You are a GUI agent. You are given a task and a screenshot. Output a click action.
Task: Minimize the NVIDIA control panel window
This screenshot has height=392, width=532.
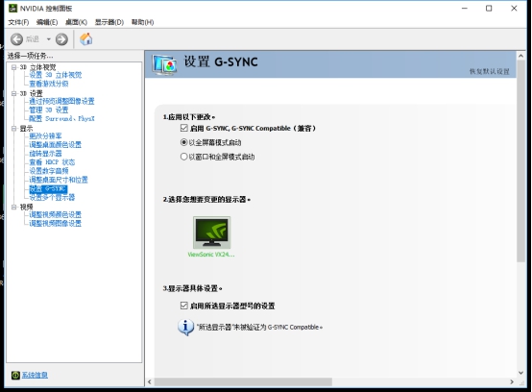pyautogui.click(x=465, y=9)
